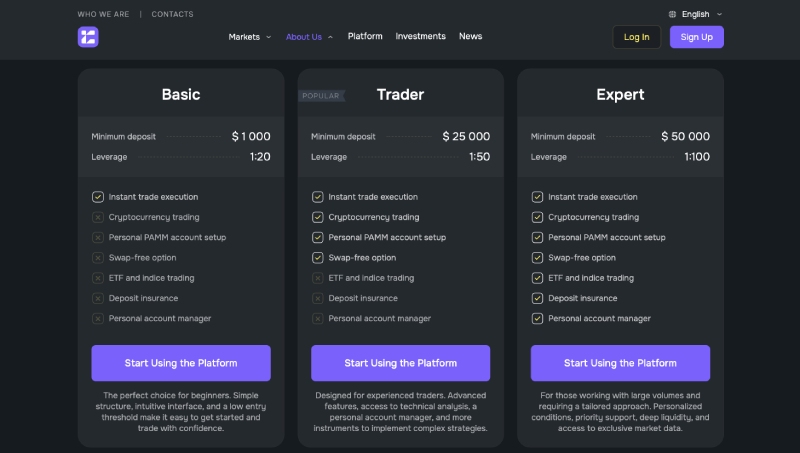Click the Basic plan Cryptocurrency trading cross icon
This screenshot has width=800, height=453.
pos(98,217)
